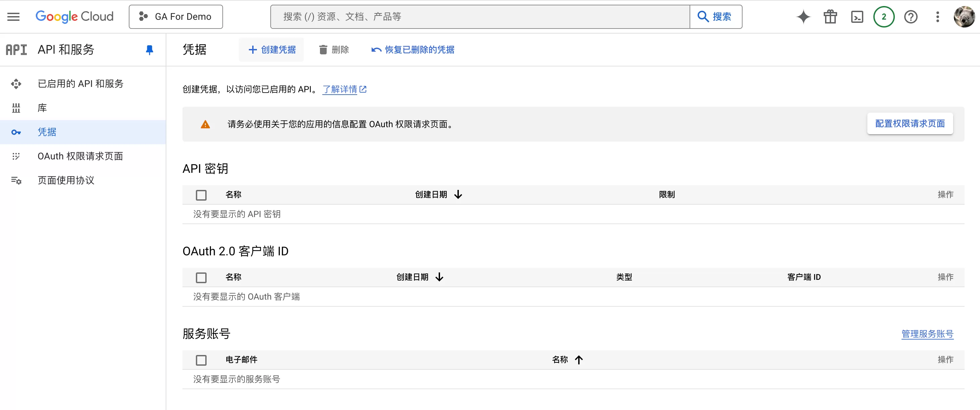Image resolution: width=980 pixels, height=410 pixels.
Task: Sort 服务账号 table by 名称
Action: pyautogui.click(x=567, y=360)
